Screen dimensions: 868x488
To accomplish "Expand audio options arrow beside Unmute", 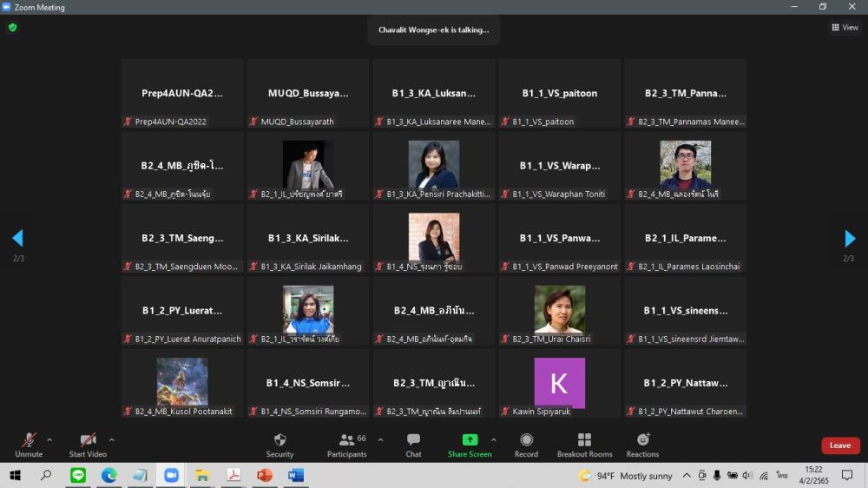I will pos(49,439).
